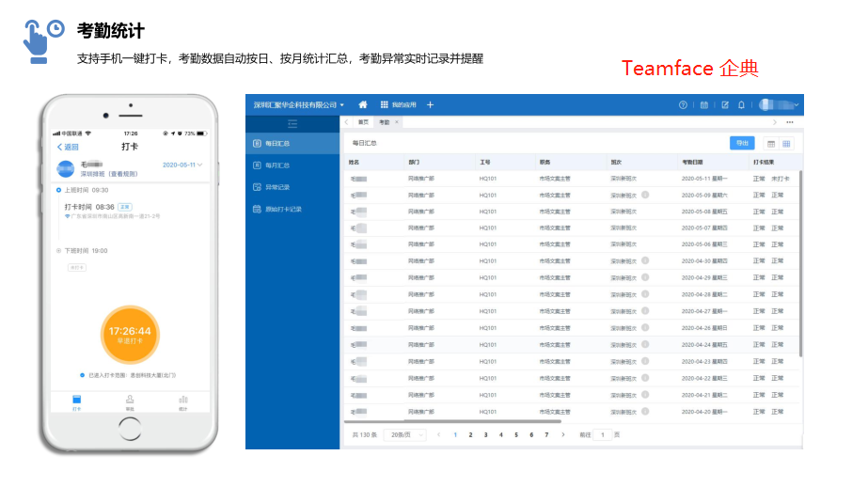Viewport: 868px width, 487px height.
Task: Go to page 7 in pagination
Action: pyautogui.click(x=546, y=435)
